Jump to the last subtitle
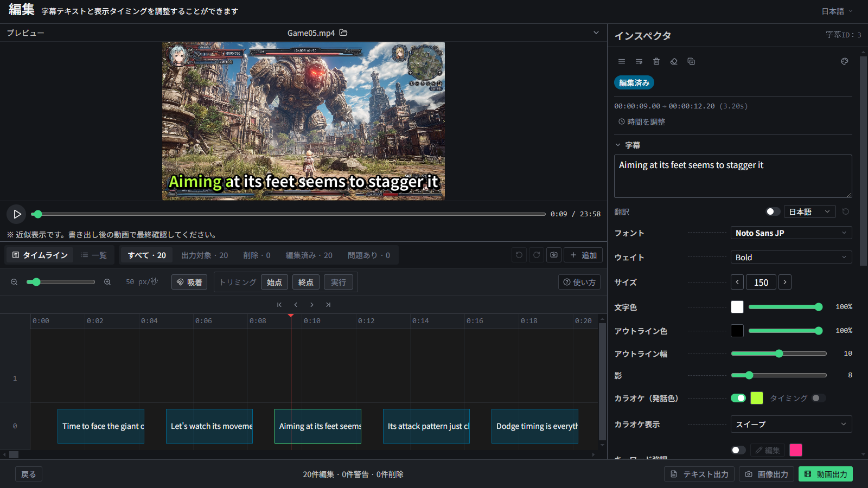868x488 pixels. (x=328, y=305)
